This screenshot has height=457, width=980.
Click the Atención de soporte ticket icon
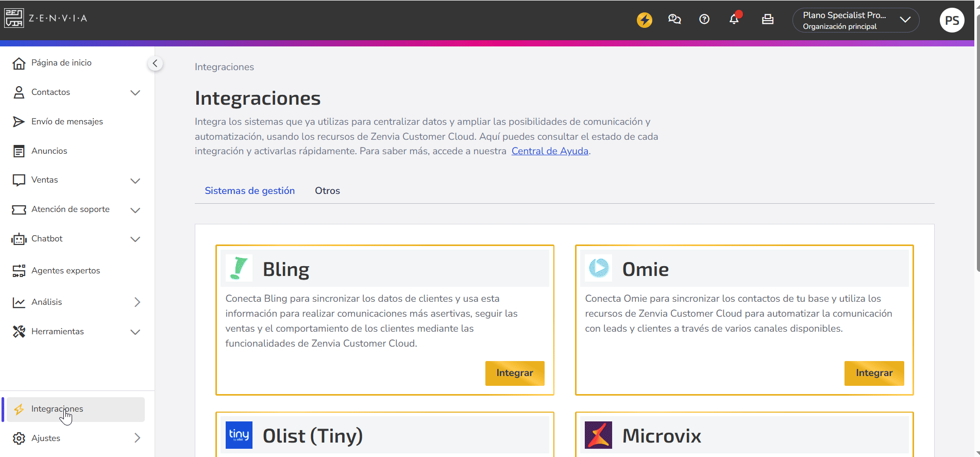(19, 210)
